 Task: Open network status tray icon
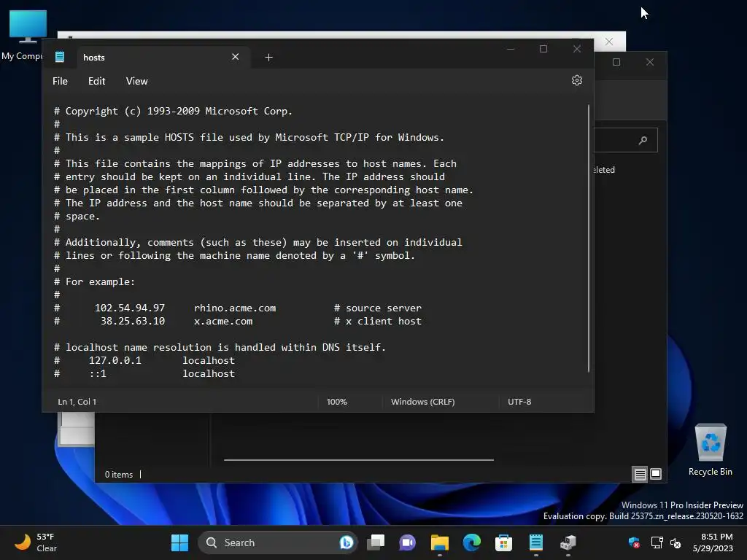click(657, 542)
